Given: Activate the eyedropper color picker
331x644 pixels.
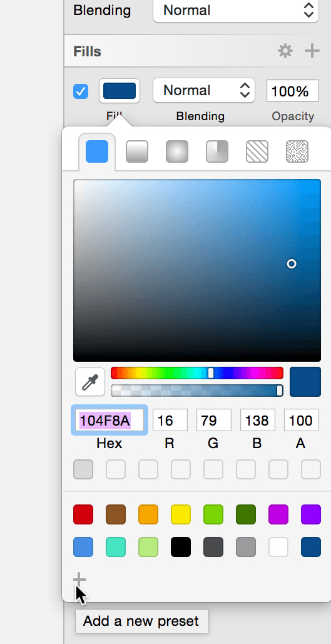Looking at the screenshot, I should (x=90, y=382).
